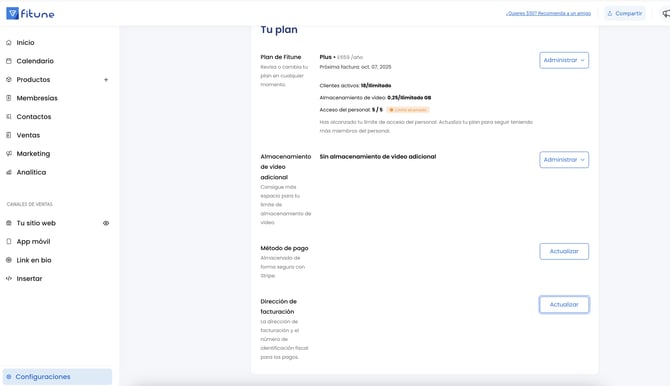Click the Contactos icon in sidebar
This screenshot has height=386, width=670.
click(9, 116)
